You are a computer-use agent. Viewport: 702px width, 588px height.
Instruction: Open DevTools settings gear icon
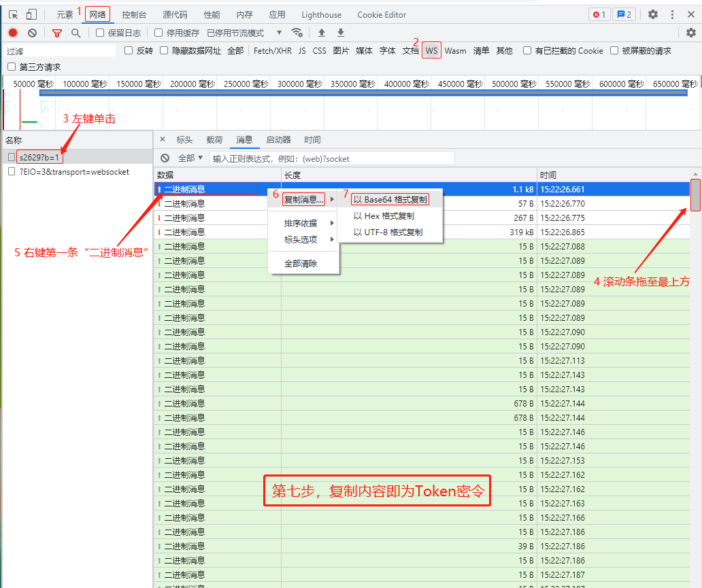652,14
